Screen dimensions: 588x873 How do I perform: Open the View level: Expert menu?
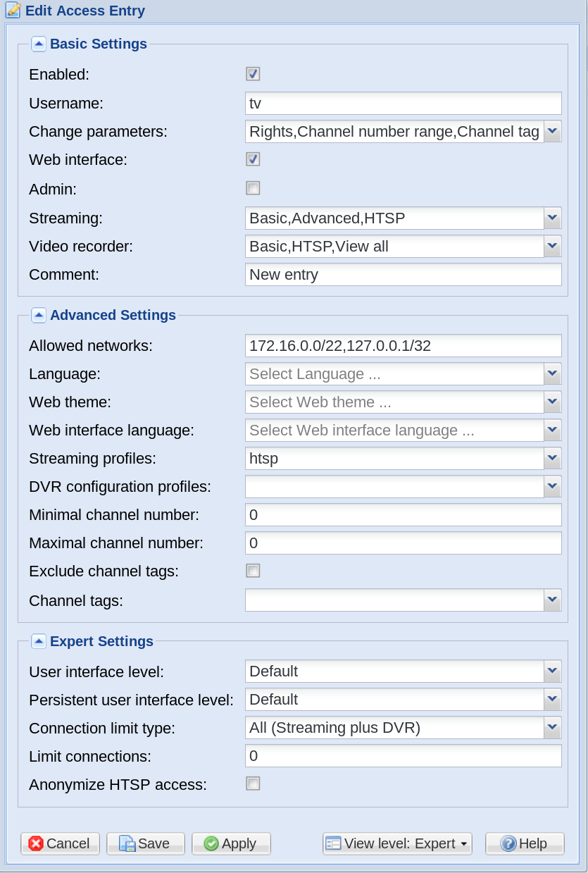click(397, 843)
